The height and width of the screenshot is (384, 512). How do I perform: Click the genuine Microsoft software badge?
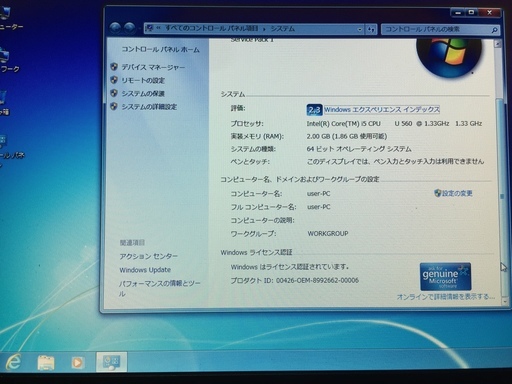coord(445,276)
